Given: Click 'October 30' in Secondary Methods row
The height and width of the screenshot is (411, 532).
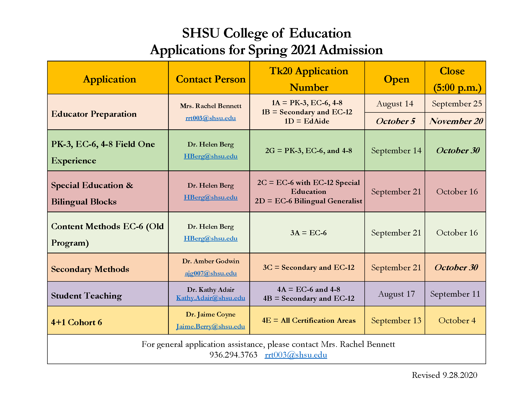Looking at the screenshot, I should click(x=456, y=268).
